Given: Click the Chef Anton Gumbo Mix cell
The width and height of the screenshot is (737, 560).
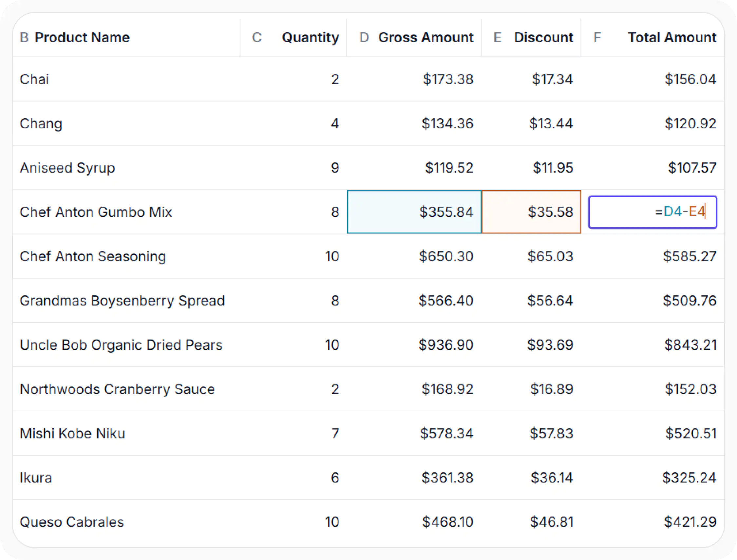Looking at the screenshot, I should (x=126, y=212).
